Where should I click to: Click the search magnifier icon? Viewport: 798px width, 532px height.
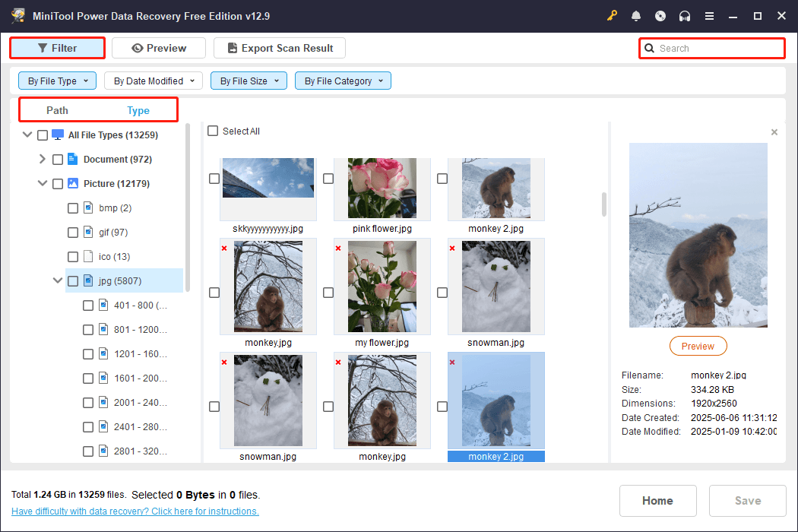tap(649, 49)
